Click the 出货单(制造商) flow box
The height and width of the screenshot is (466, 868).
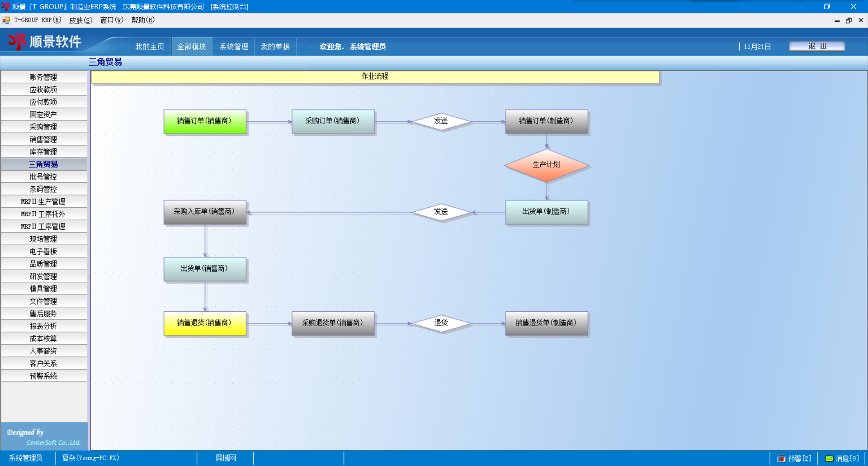(547, 212)
